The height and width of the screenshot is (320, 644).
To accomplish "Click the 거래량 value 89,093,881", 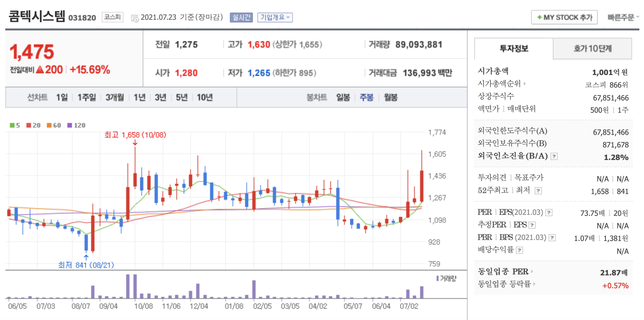I will pos(419,44).
